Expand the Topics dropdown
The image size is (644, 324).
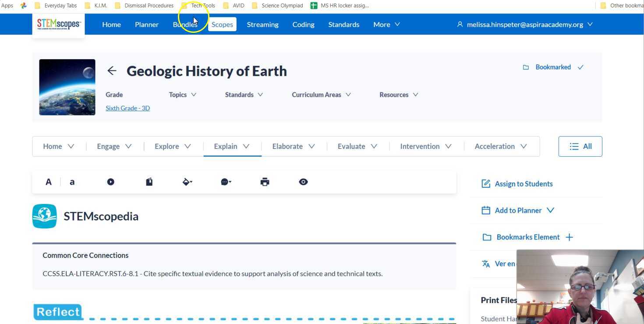(x=183, y=95)
